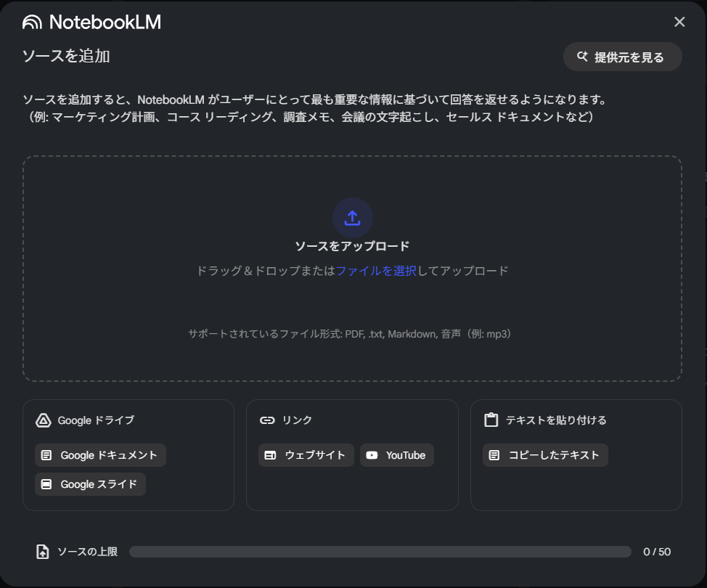The height and width of the screenshot is (588, 707).
Task: Click the search icon on 提供元を見る button
Action: (x=581, y=56)
